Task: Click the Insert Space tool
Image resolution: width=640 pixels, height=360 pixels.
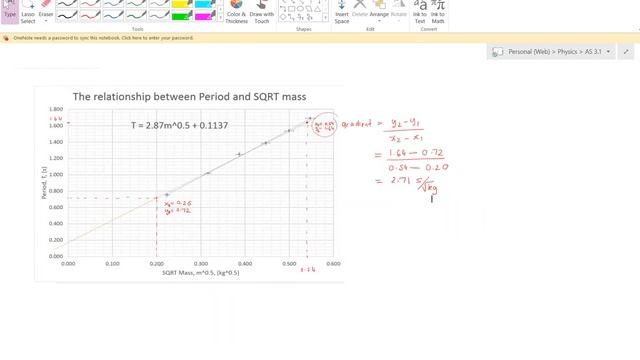Action: tap(342, 12)
